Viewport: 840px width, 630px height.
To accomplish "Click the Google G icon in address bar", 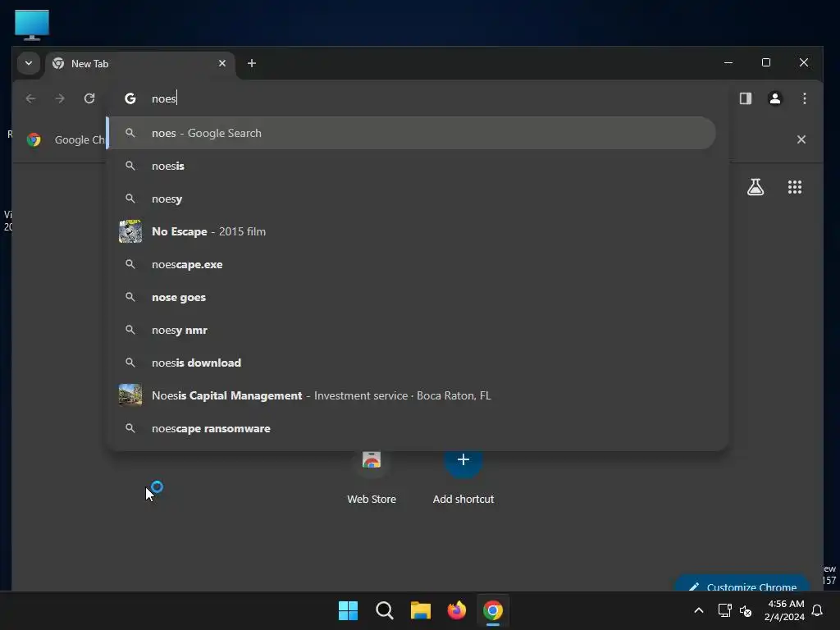I will (130, 98).
